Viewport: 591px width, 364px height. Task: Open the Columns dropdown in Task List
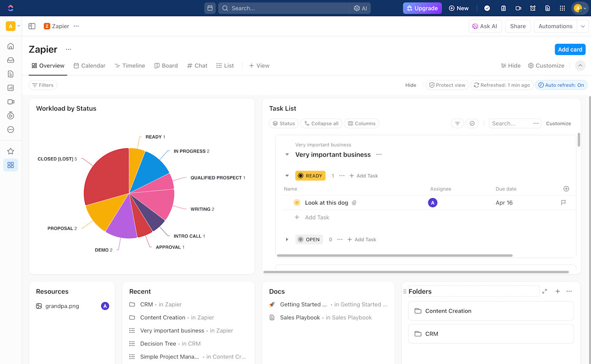(362, 124)
